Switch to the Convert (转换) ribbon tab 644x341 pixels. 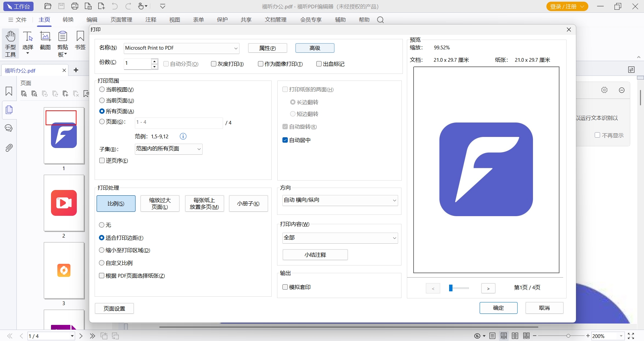pos(68,20)
